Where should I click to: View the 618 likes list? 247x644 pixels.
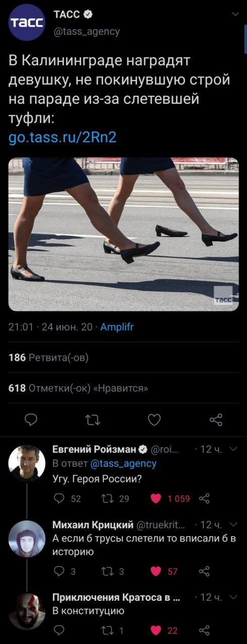click(x=79, y=388)
